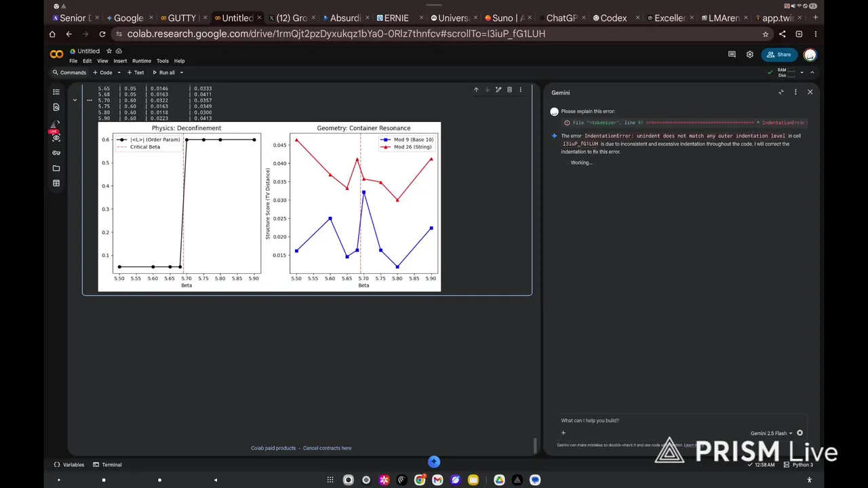Expand the Working... progress item
The width and height of the screenshot is (868, 488).
581,163
